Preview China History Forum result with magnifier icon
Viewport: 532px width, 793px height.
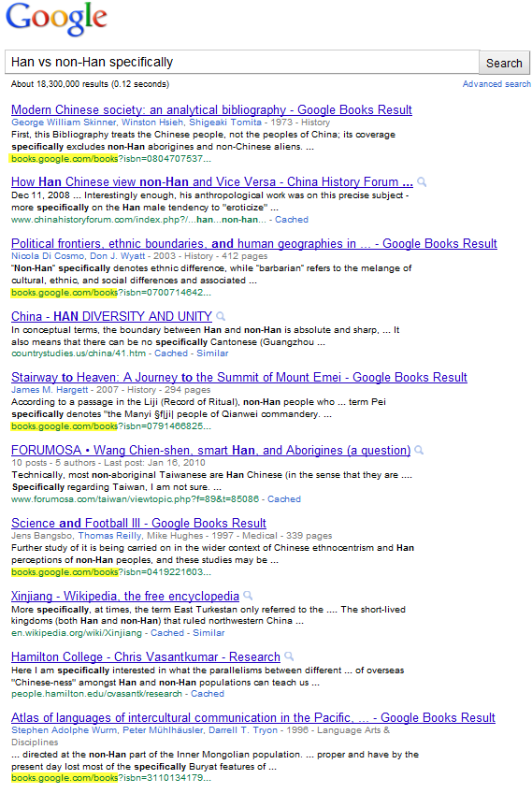[x=422, y=182]
